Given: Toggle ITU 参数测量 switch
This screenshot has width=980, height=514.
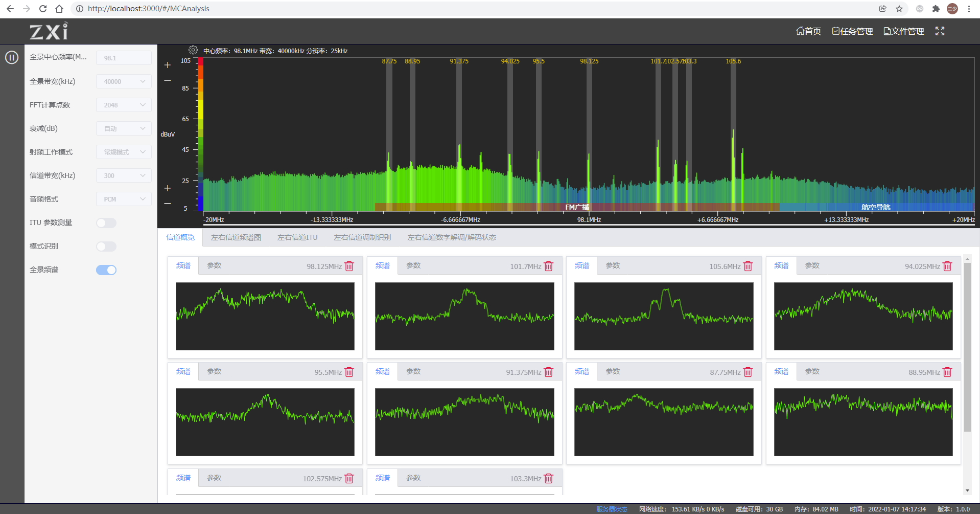Looking at the screenshot, I should point(106,223).
